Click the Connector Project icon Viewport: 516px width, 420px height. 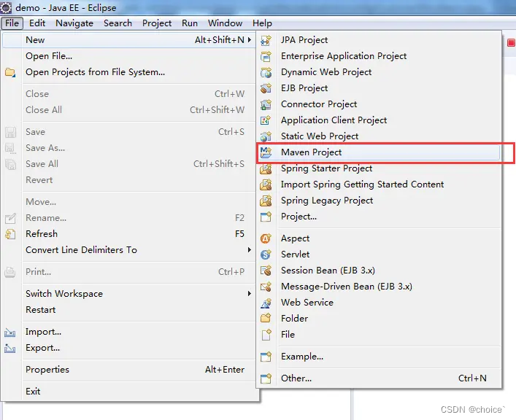266,104
